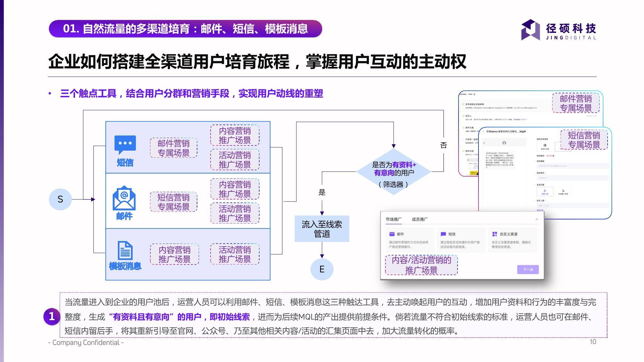
Task: Click the 下一步 button in the dialog
Action: pos(528,270)
